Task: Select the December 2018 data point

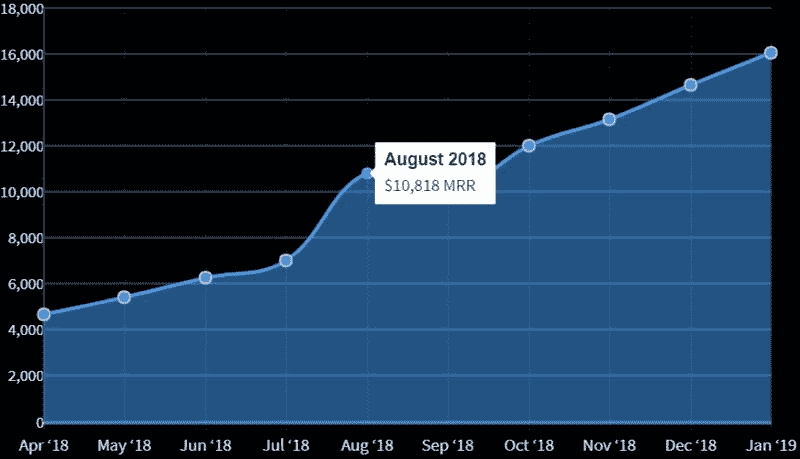Action: pos(690,85)
